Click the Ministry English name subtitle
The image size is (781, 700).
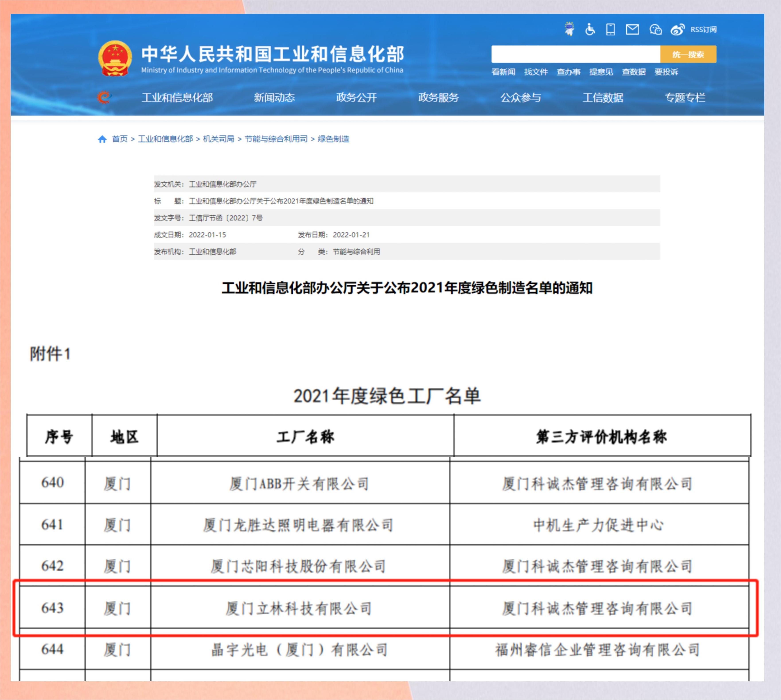point(272,70)
